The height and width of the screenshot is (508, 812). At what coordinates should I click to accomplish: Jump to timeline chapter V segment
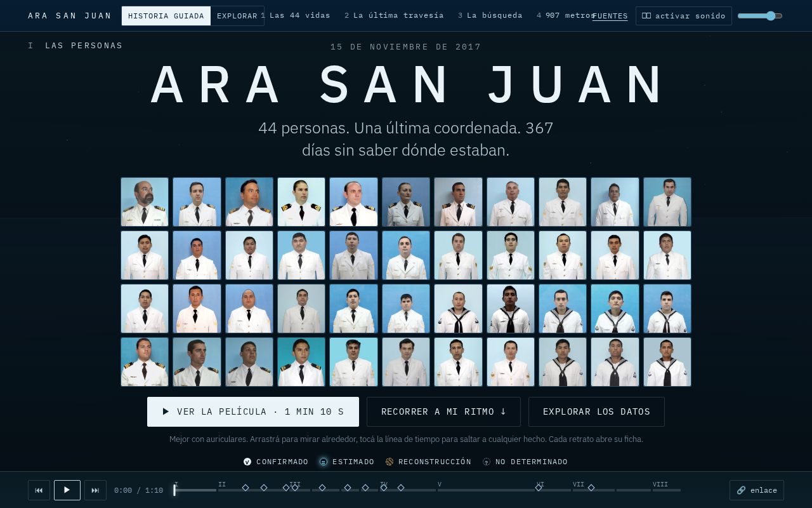pyautogui.click(x=486, y=490)
